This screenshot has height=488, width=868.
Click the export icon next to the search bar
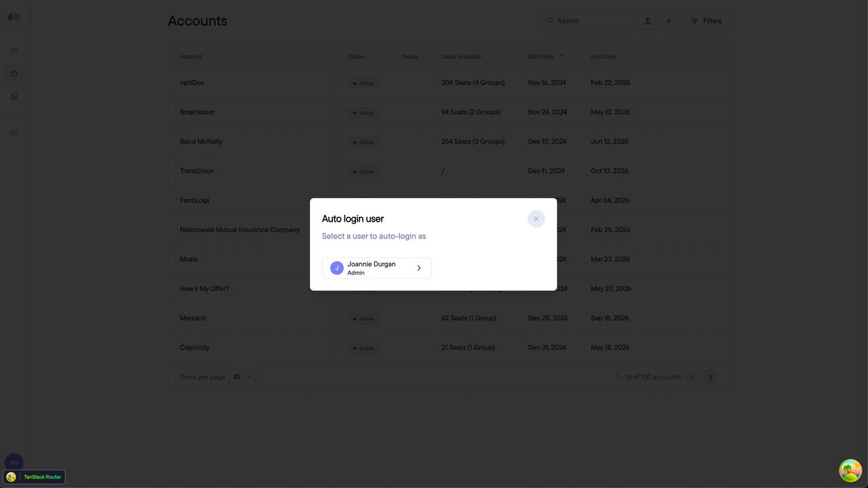coord(647,20)
